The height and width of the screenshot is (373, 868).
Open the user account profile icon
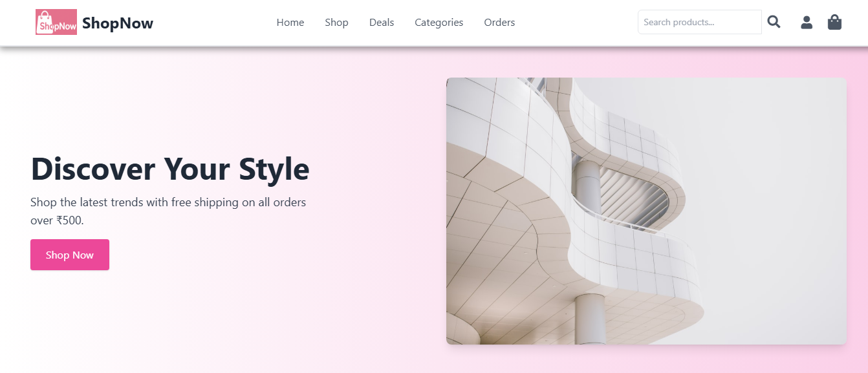806,23
